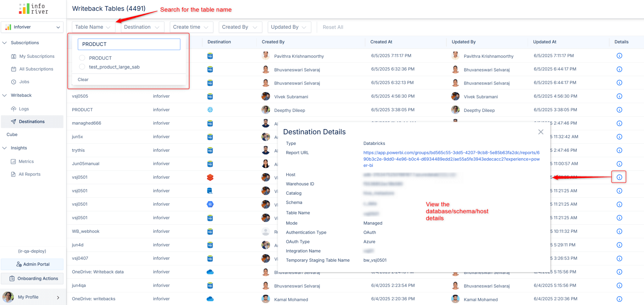Viewport: 644px width, 305px height.
Task: Open the Destination filter dropdown
Action: point(142,27)
